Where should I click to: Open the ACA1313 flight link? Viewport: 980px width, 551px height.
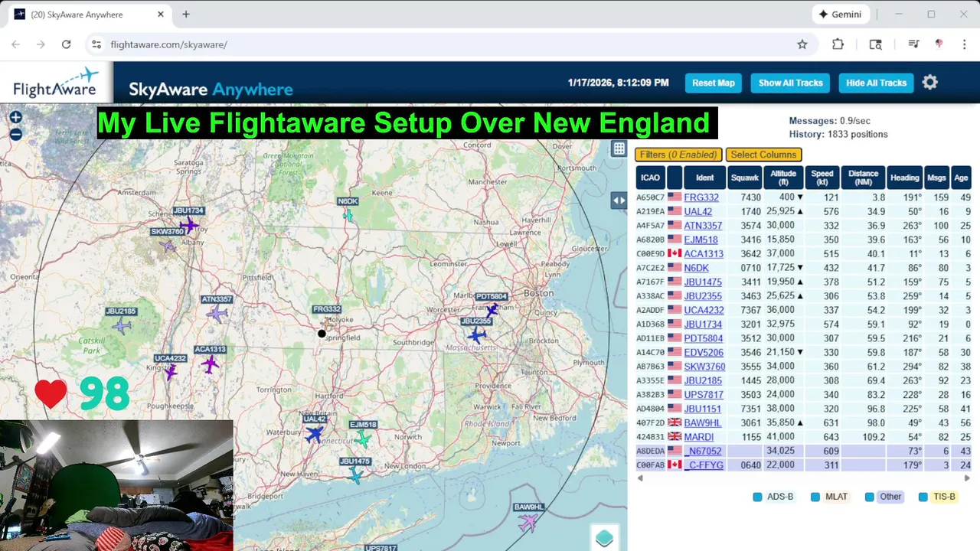point(704,254)
